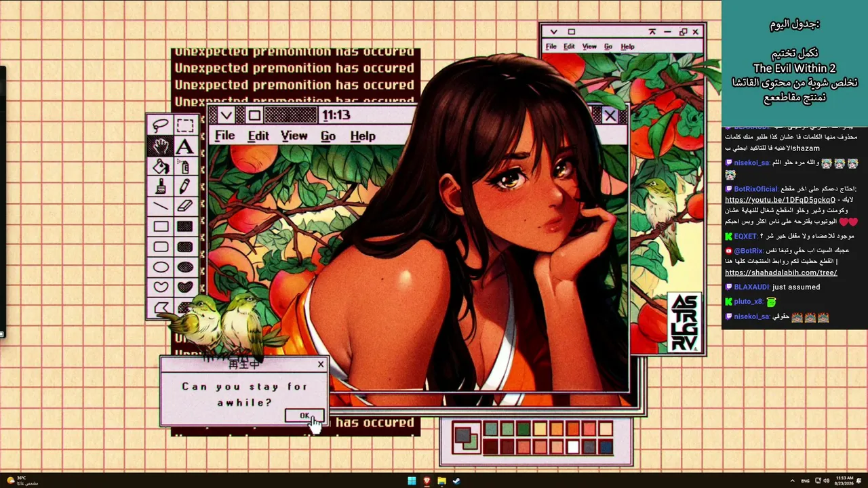Select the Pencil tool
868x488 pixels.
click(184, 186)
